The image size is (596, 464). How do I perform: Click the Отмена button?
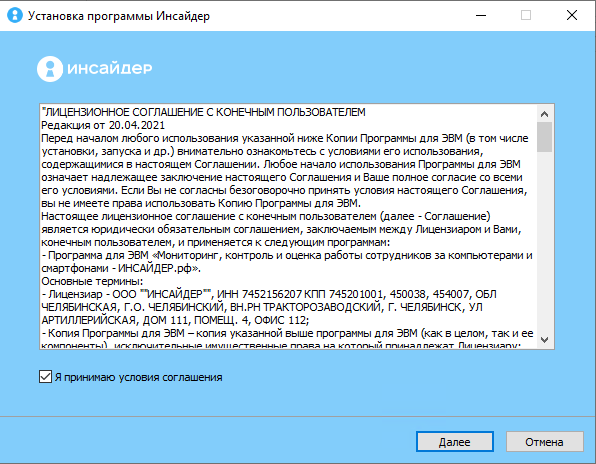coord(544,442)
